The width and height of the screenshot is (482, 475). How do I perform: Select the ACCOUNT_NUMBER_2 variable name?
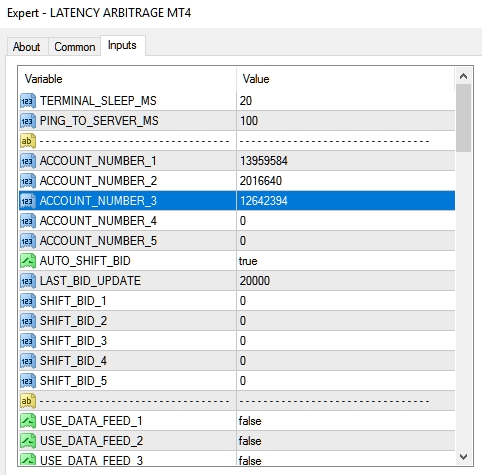tap(98, 181)
